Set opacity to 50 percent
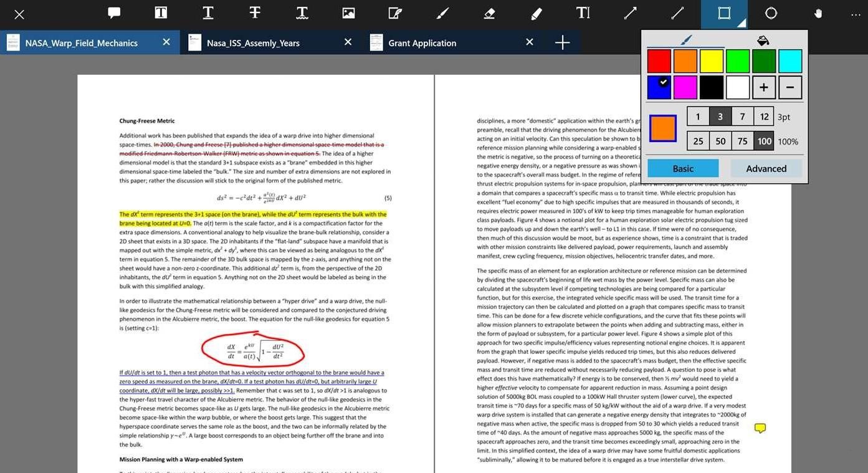 point(720,141)
